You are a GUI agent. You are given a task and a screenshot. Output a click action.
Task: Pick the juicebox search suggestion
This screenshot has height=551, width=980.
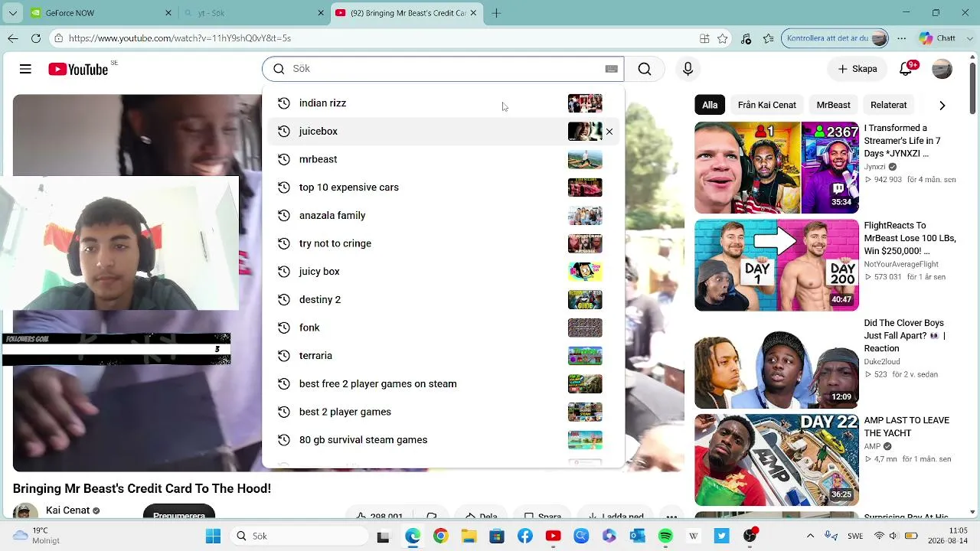(443, 132)
